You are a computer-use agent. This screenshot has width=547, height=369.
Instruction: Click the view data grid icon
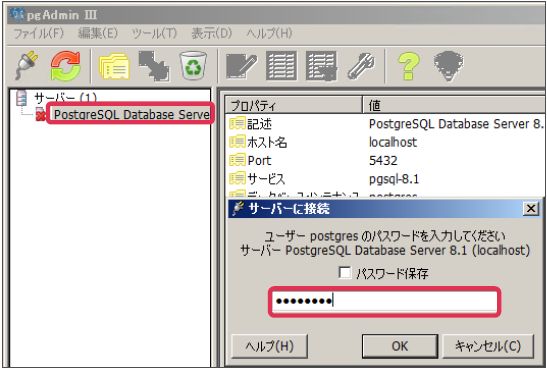281,66
